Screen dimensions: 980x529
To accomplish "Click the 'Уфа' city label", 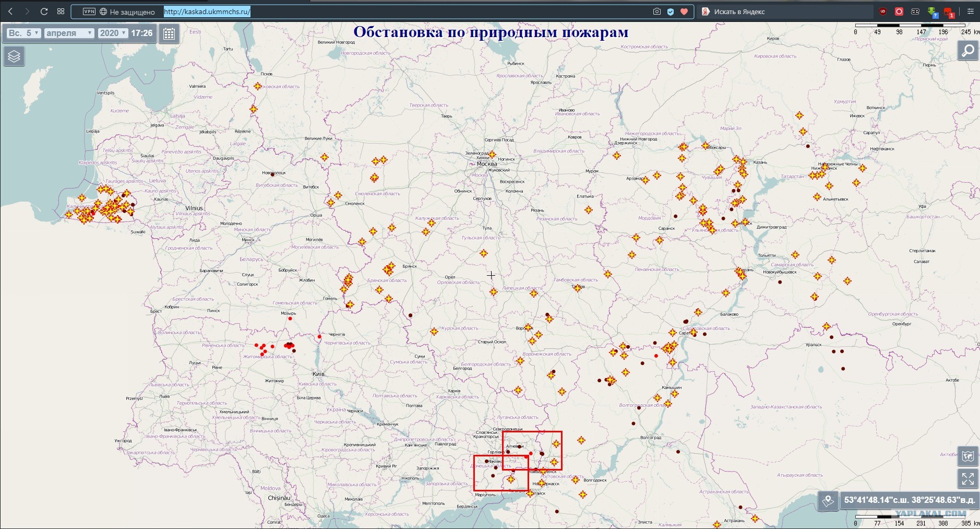I will pyautogui.click(x=922, y=206).
